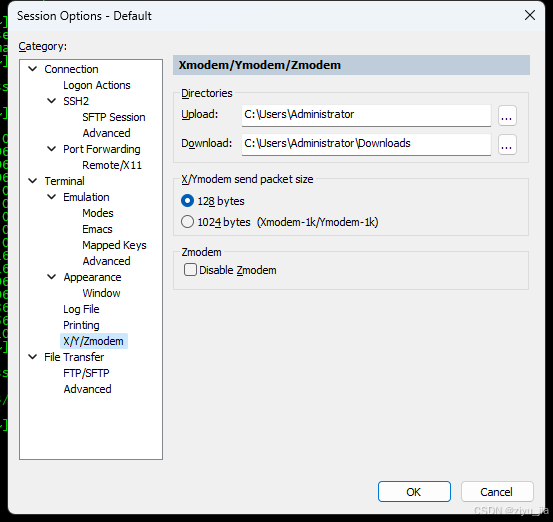Open Advanced under File Transfer
Viewport: 553px width, 522px height.
tap(87, 389)
